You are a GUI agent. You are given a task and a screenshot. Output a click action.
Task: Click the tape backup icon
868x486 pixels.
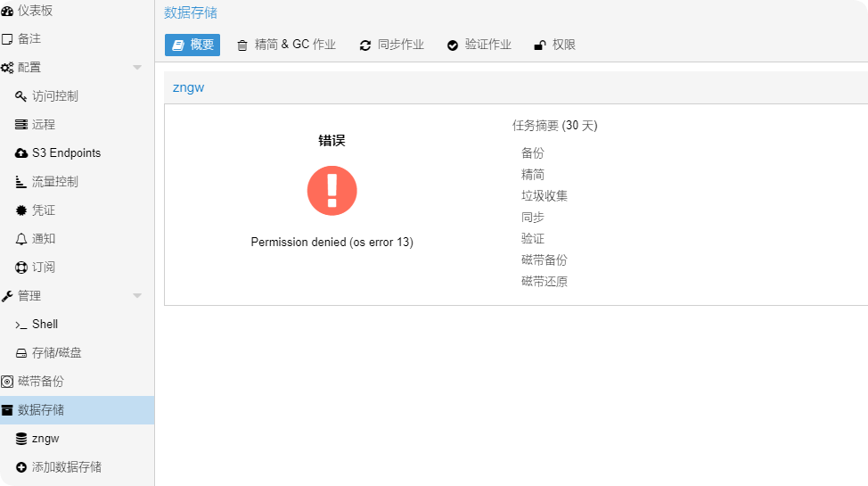(7, 382)
